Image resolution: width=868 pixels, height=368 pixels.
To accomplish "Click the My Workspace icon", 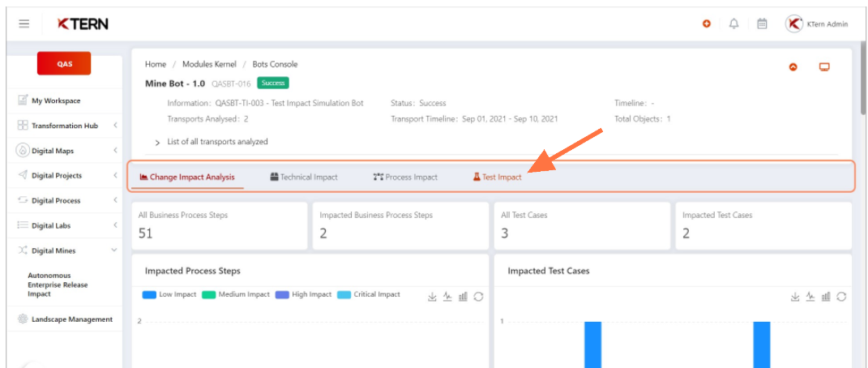I will coord(23,101).
